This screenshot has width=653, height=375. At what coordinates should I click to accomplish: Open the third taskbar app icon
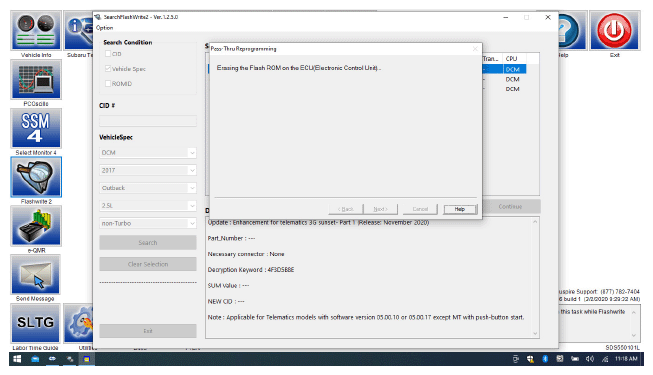52,359
